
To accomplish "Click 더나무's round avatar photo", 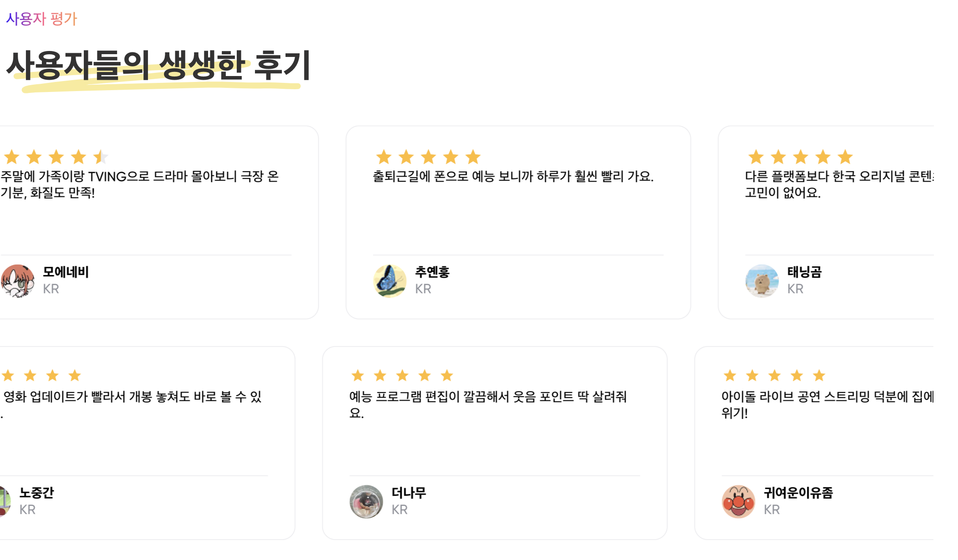I will [366, 502].
